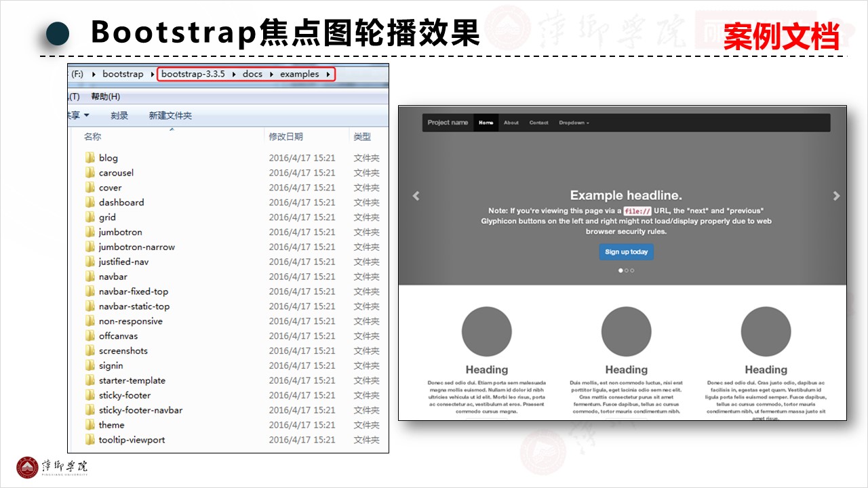Select the cover folder icon
868x488 pixels.
pyautogui.click(x=90, y=188)
